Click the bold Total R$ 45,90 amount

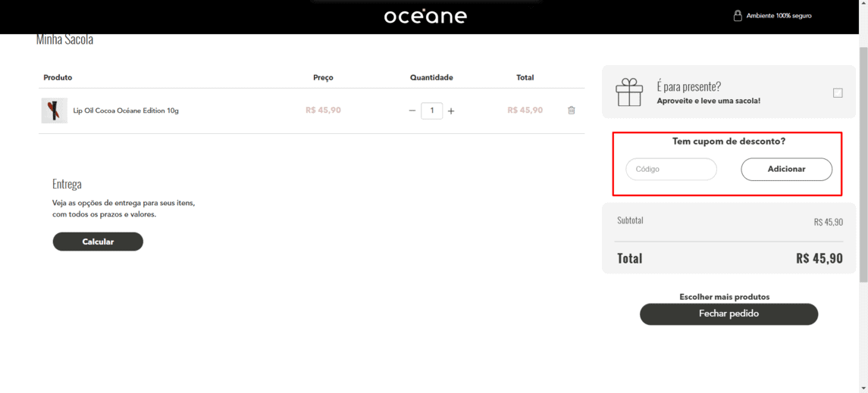819,258
